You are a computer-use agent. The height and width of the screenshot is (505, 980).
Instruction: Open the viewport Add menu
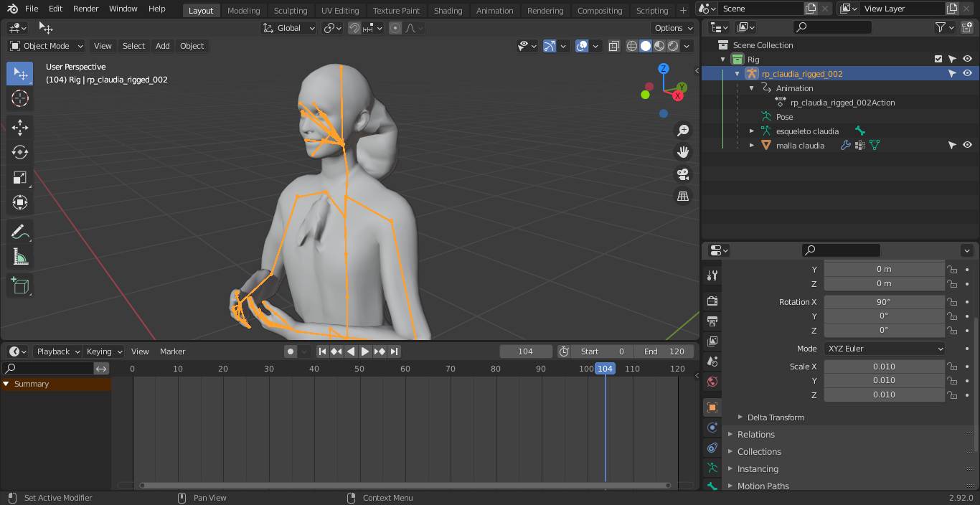[x=163, y=46]
